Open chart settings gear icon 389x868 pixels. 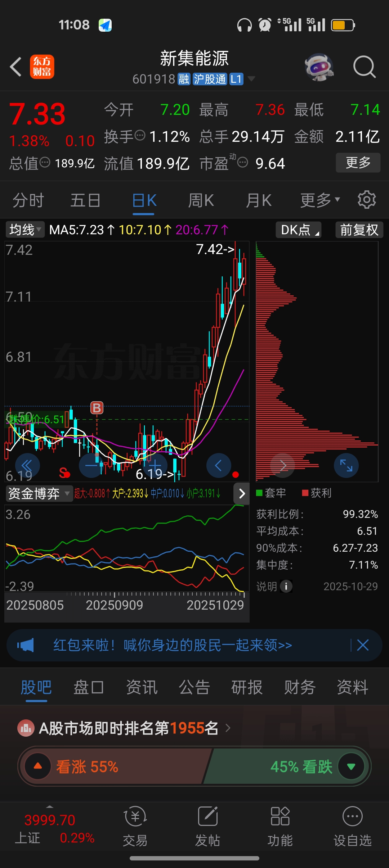tap(367, 200)
